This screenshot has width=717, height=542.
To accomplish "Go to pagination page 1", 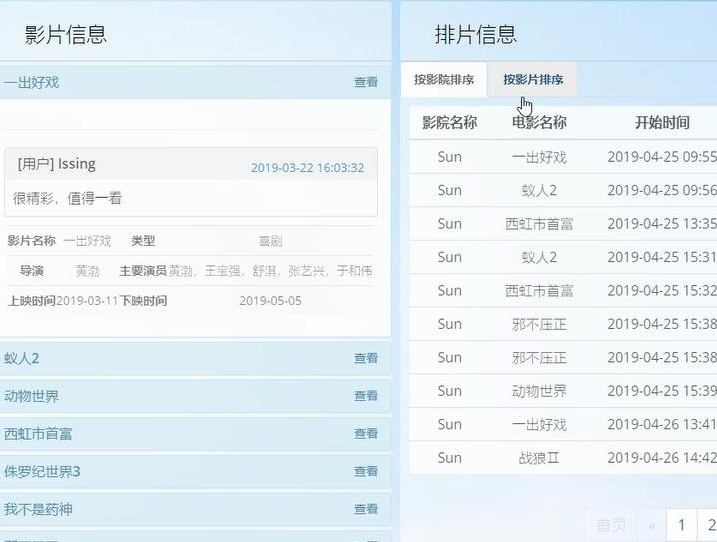I will click(681, 525).
